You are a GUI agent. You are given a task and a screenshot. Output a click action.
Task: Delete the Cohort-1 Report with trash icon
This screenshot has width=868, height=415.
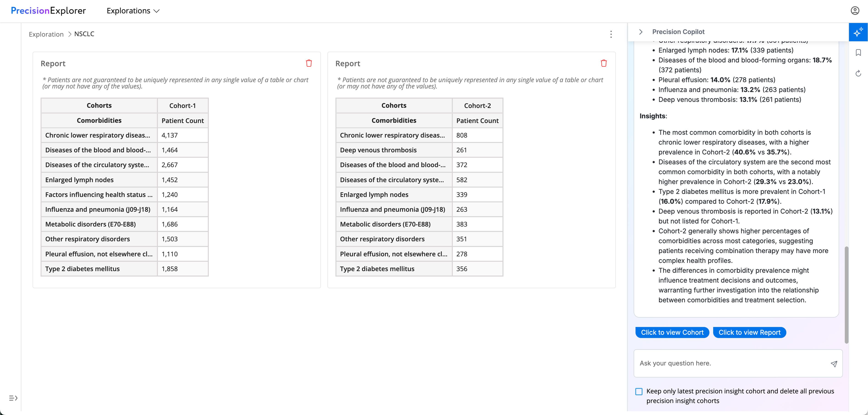[x=309, y=63]
